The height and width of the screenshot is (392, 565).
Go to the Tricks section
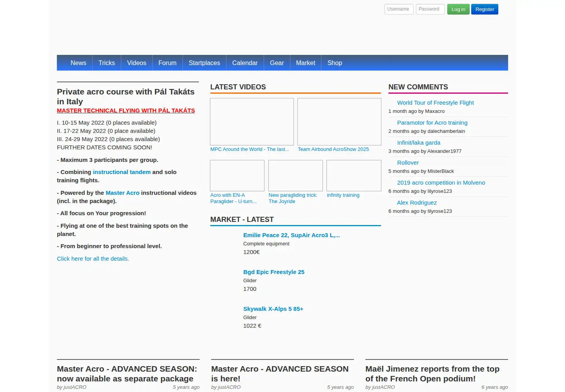[x=107, y=63]
